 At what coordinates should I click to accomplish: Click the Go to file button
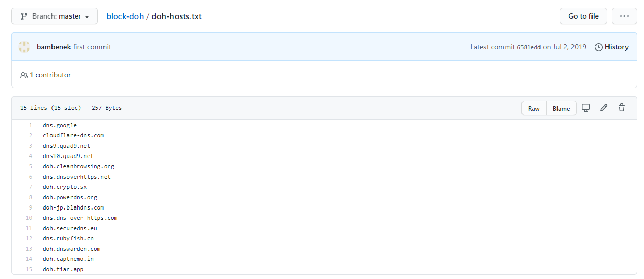coord(583,16)
